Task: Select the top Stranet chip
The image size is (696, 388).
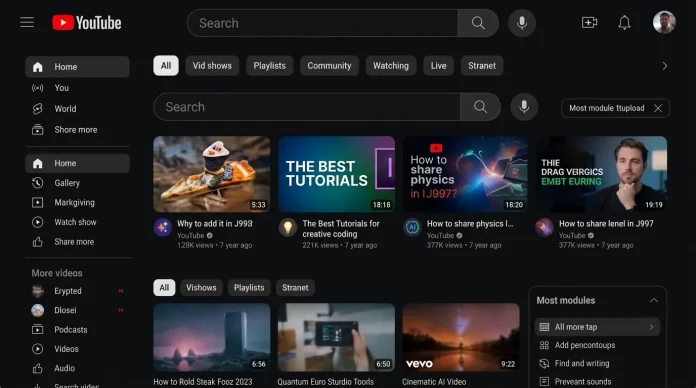Action: [x=482, y=66]
